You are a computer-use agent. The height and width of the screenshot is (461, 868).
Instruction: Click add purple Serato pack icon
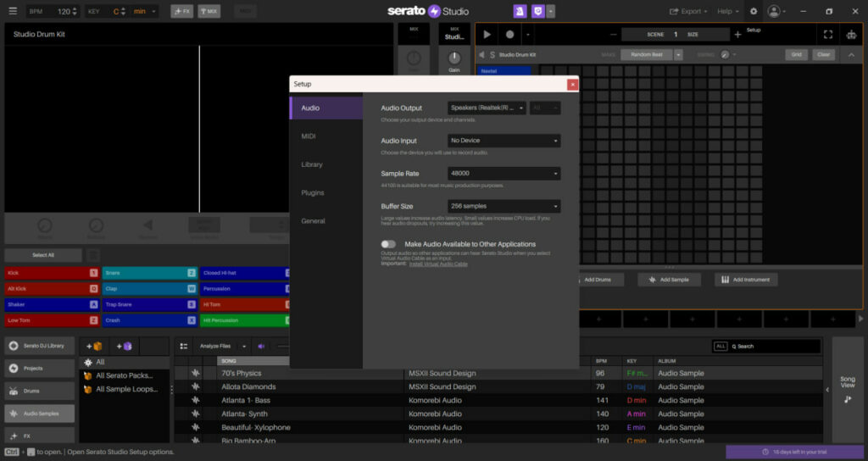(x=124, y=347)
